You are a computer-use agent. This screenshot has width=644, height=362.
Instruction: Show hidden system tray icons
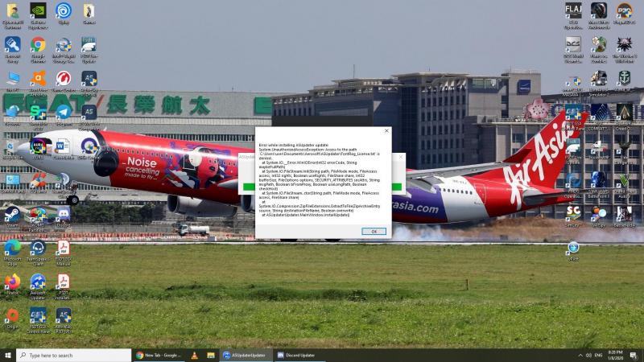pos(580,356)
